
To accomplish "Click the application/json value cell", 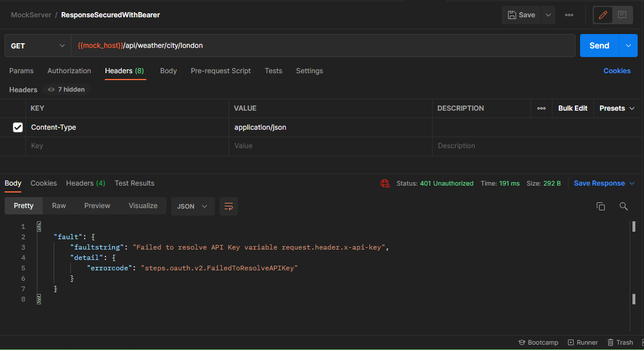I will tap(331, 127).
